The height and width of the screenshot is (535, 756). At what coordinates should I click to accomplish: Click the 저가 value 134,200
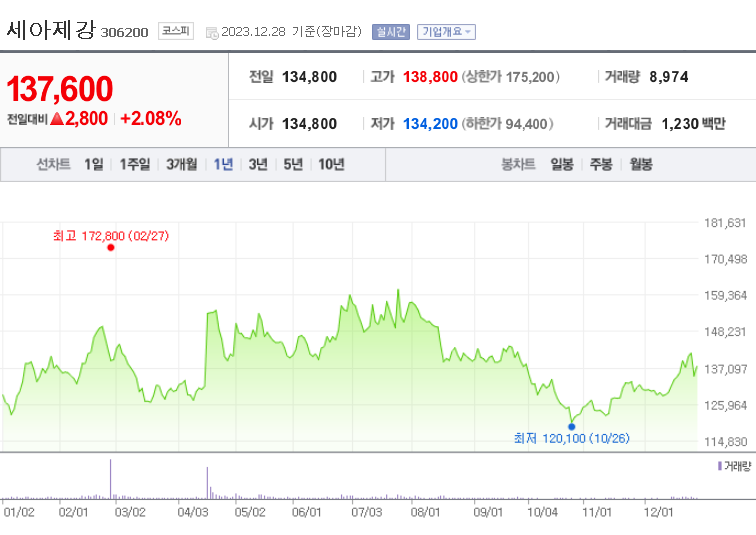430,124
